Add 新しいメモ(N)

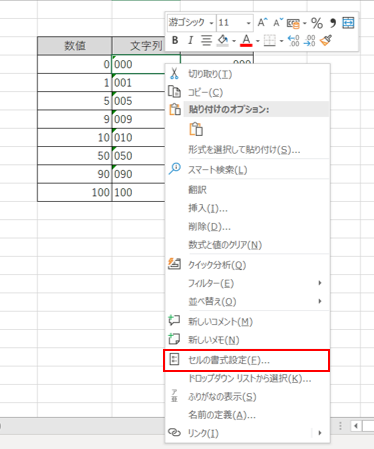pyautogui.click(x=247, y=340)
